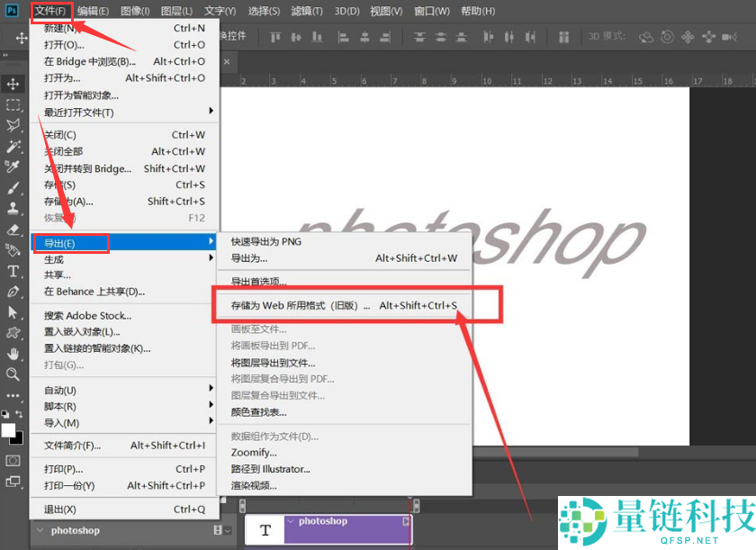Click 将图层导出到文件...
Image resolution: width=756 pixels, height=550 pixels.
pyautogui.click(x=273, y=363)
